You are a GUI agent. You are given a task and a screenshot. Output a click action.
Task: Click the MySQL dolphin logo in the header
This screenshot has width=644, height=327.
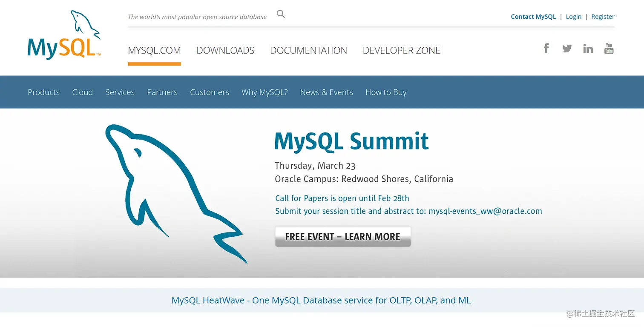pyautogui.click(x=64, y=35)
